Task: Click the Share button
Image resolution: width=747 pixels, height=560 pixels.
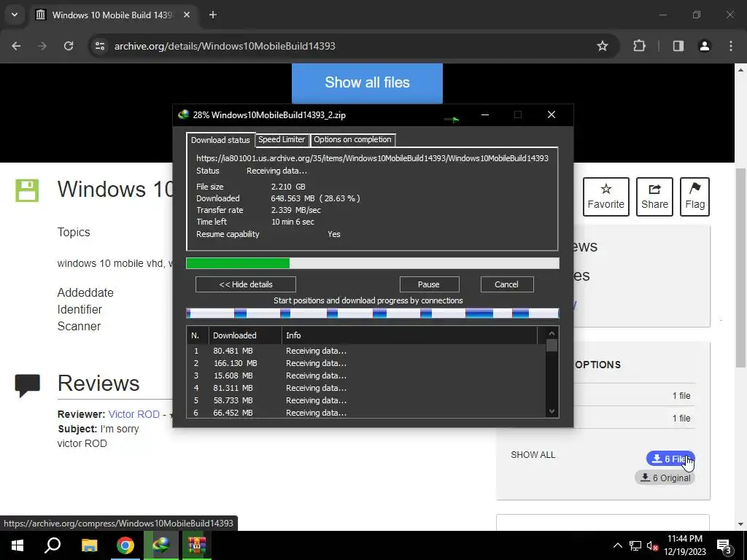Action: coord(654,197)
